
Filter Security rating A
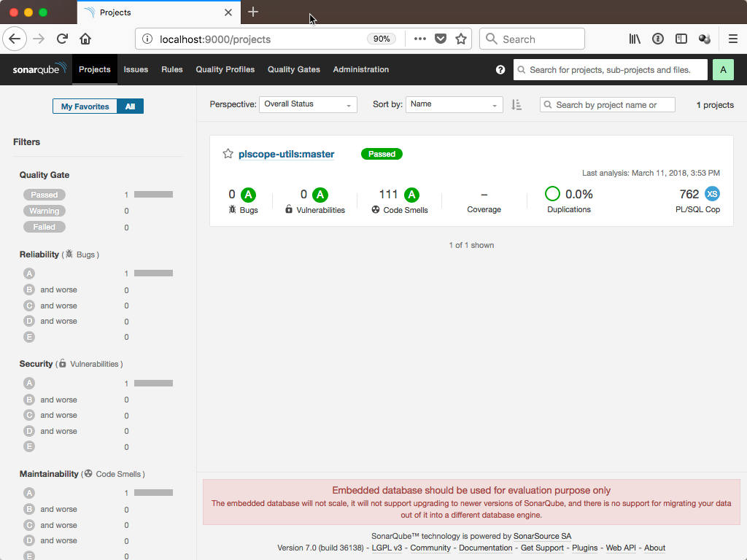tap(29, 383)
